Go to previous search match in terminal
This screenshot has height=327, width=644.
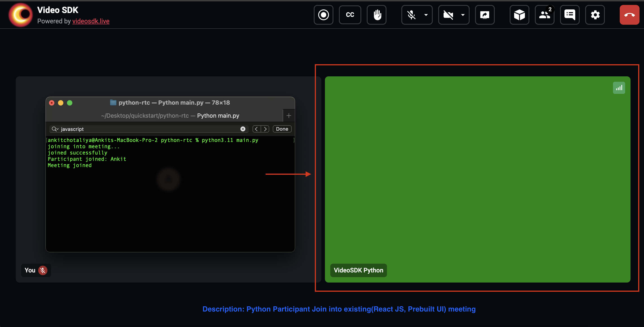click(257, 129)
